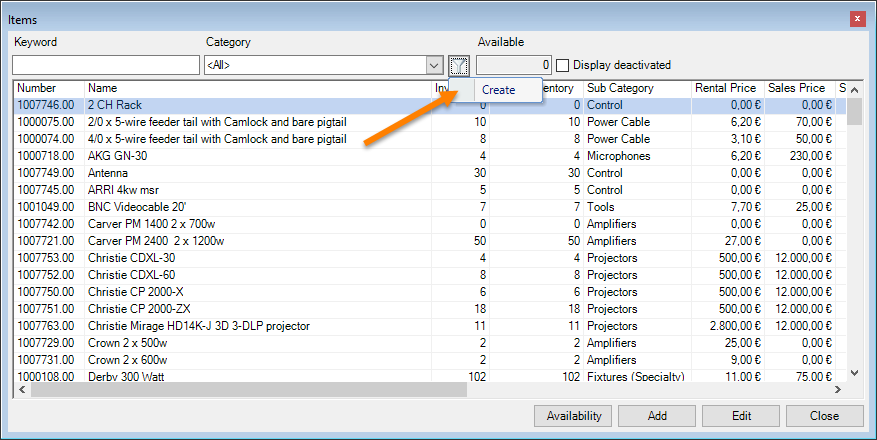877x440 pixels.
Task: Click the filter funnel icon button
Action: (459, 65)
